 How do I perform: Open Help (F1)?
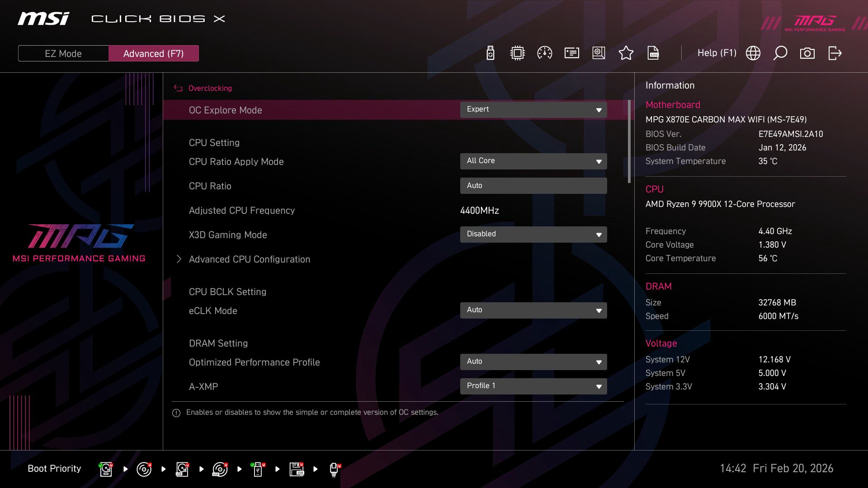[717, 53]
